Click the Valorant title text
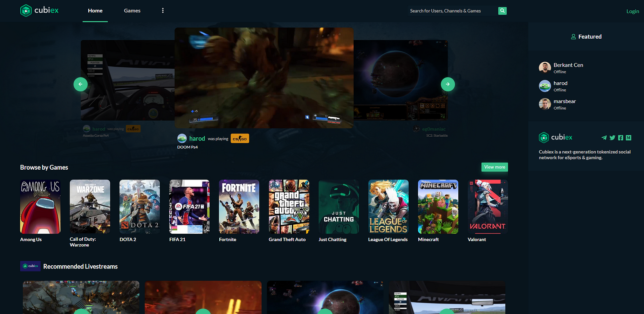This screenshot has height=314, width=644. (x=477, y=240)
